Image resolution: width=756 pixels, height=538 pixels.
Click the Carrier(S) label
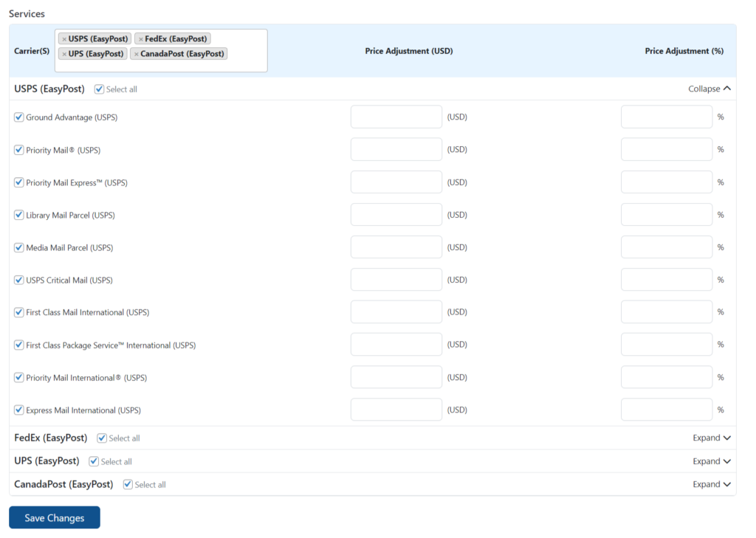pos(32,51)
